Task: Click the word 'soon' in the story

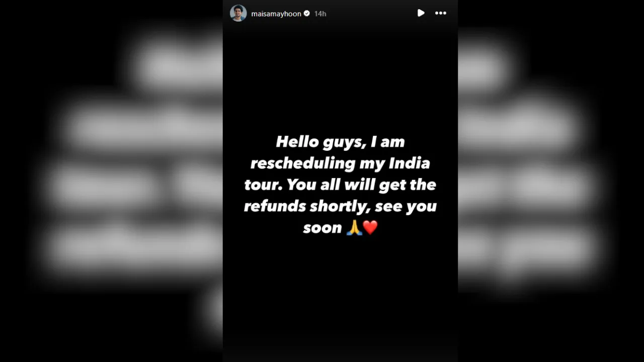Action: pyautogui.click(x=323, y=228)
